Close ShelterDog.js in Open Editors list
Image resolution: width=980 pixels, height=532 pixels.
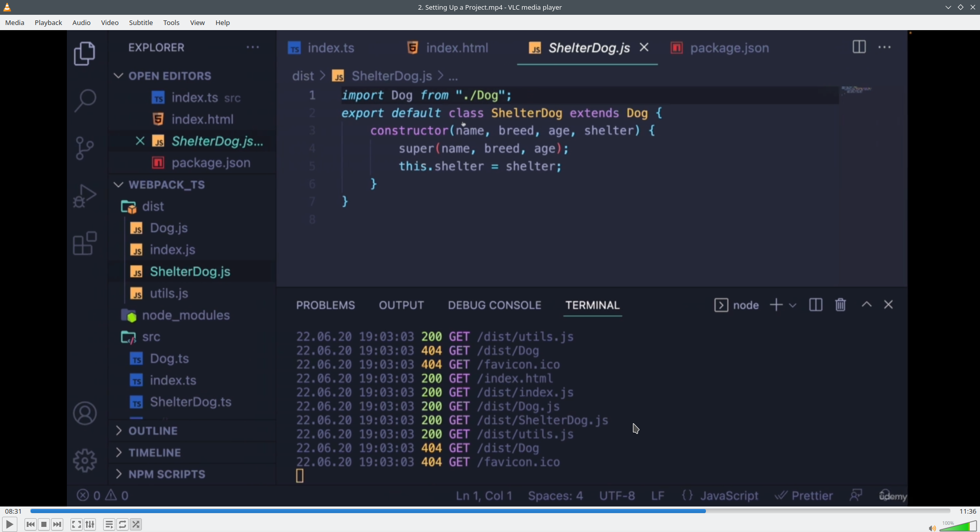click(x=140, y=141)
